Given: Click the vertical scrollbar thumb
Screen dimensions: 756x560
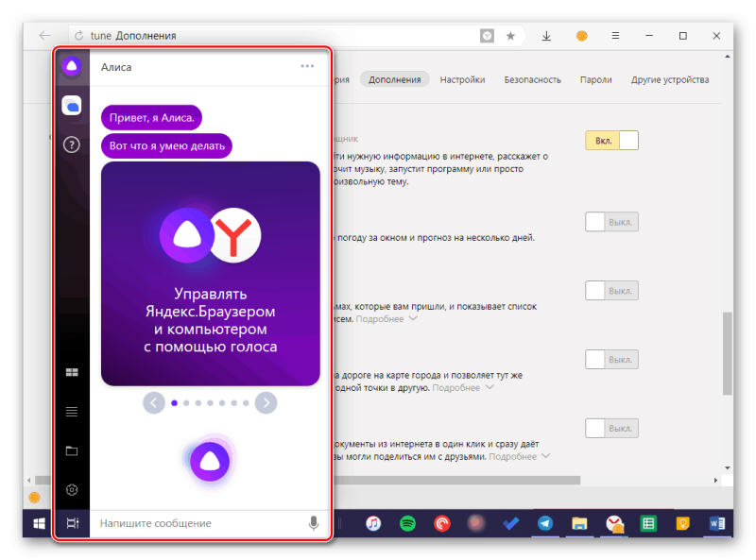Looking at the screenshot, I should pos(727,354).
